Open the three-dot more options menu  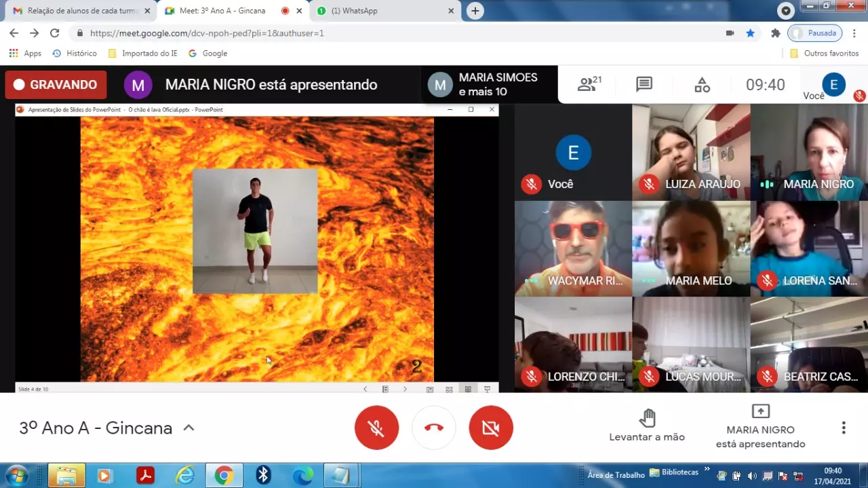(844, 428)
